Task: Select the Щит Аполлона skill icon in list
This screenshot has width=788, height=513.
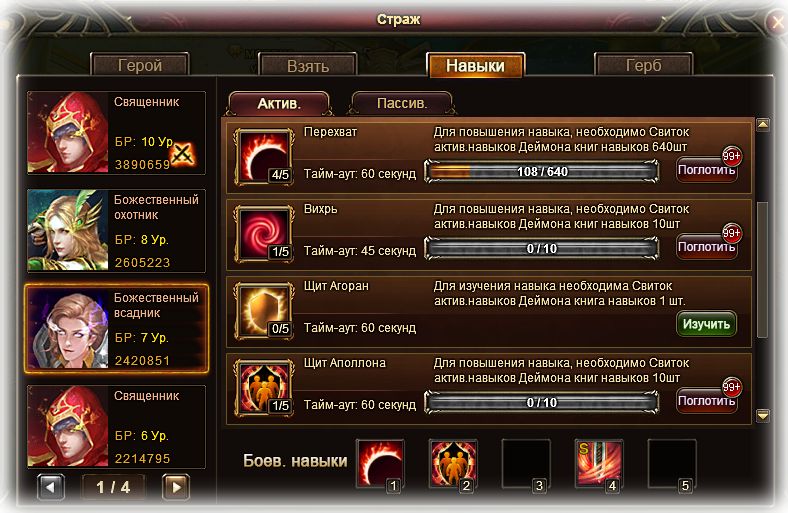Action: click(x=264, y=388)
